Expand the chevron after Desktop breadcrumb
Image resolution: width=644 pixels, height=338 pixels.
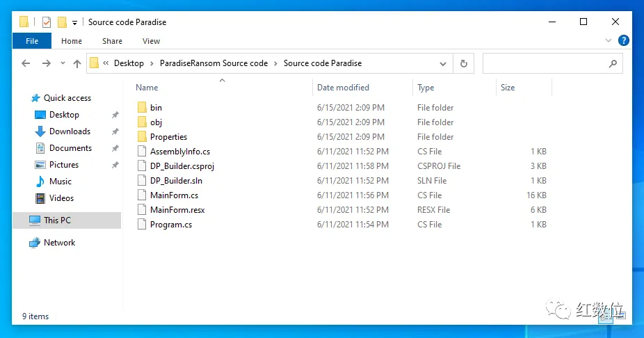[x=152, y=64]
